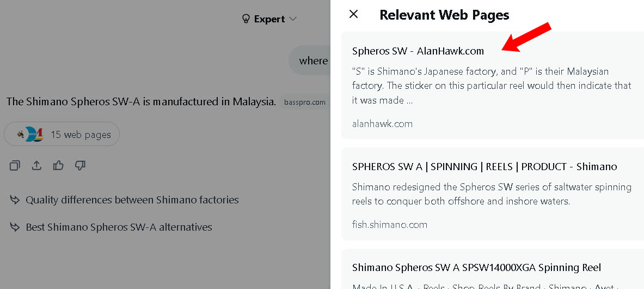Like the answer with the thumbs up icon

click(58, 165)
